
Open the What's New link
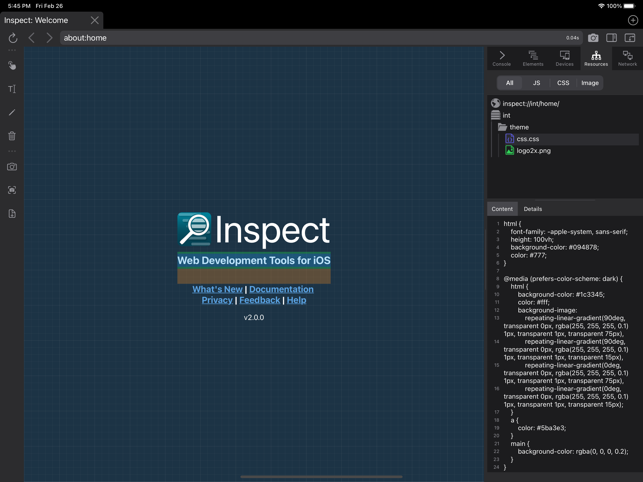(217, 289)
